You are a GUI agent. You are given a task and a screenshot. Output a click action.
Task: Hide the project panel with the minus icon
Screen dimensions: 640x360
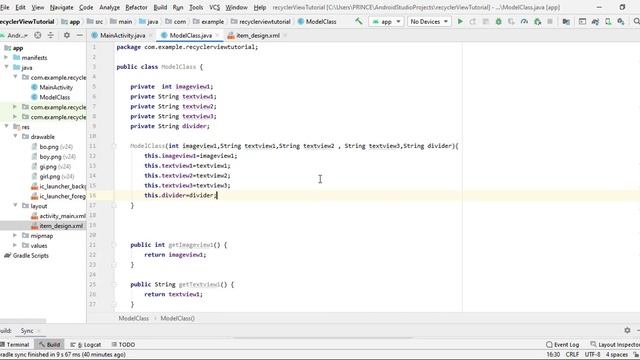click(x=80, y=36)
